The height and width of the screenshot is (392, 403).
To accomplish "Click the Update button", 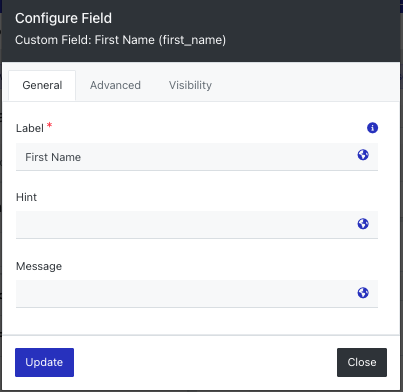I will [x=44, y=362].
